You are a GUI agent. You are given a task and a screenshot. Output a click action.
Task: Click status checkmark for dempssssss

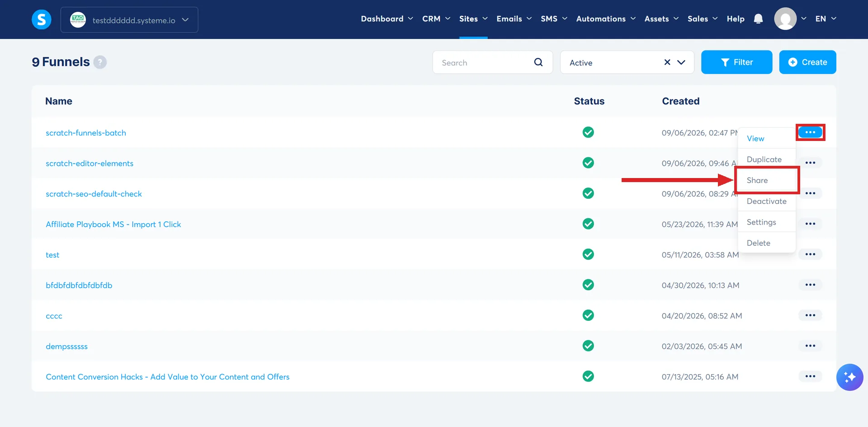[588, 346]
